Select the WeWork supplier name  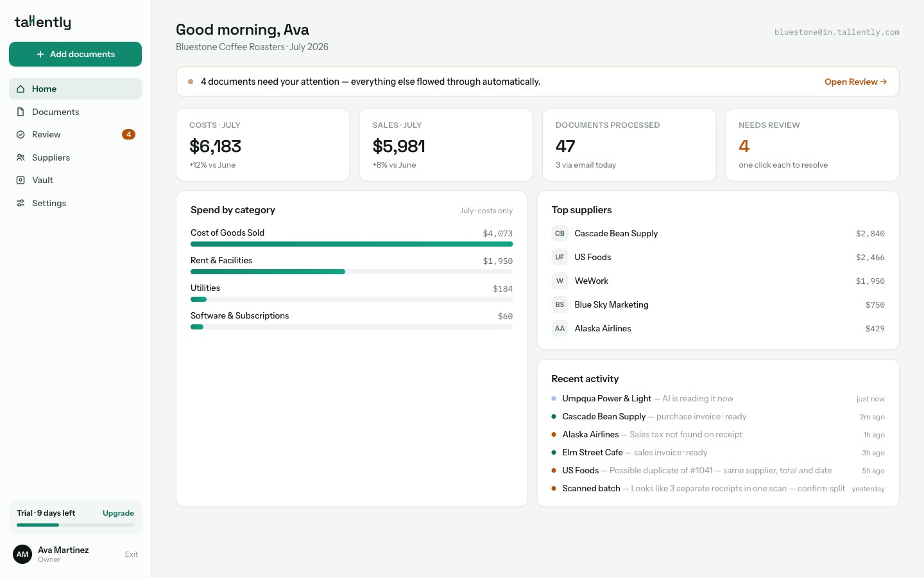click(x=591, y=281)
